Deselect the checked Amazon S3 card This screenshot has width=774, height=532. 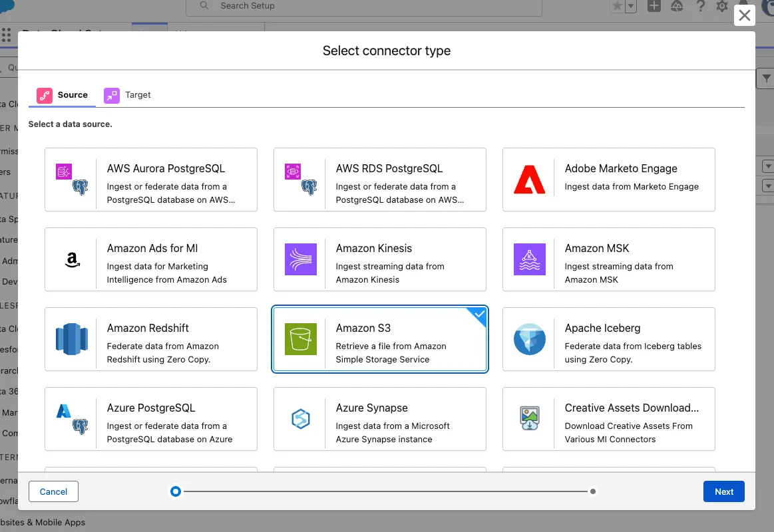click(x=380, y=339)
